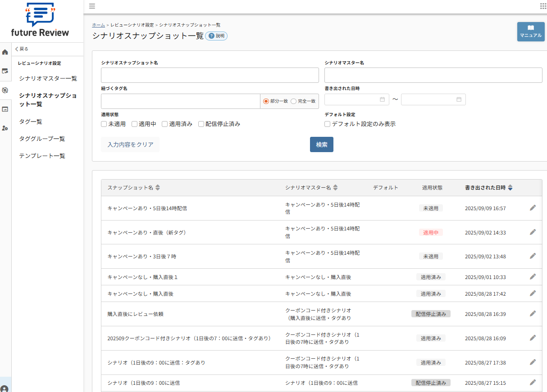Click the account avatar icon at bottom left
The image size is (547, 392).
coord(5,388)
